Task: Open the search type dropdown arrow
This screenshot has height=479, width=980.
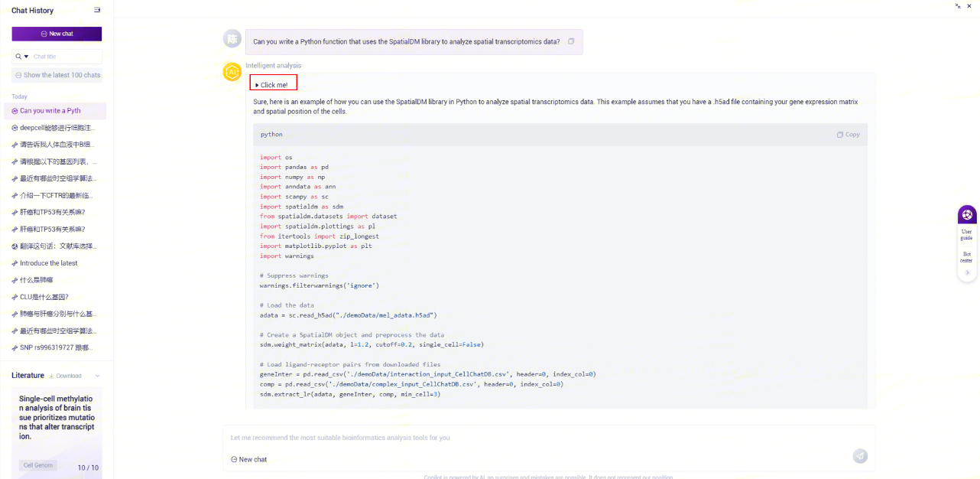Action: point(26,57)
